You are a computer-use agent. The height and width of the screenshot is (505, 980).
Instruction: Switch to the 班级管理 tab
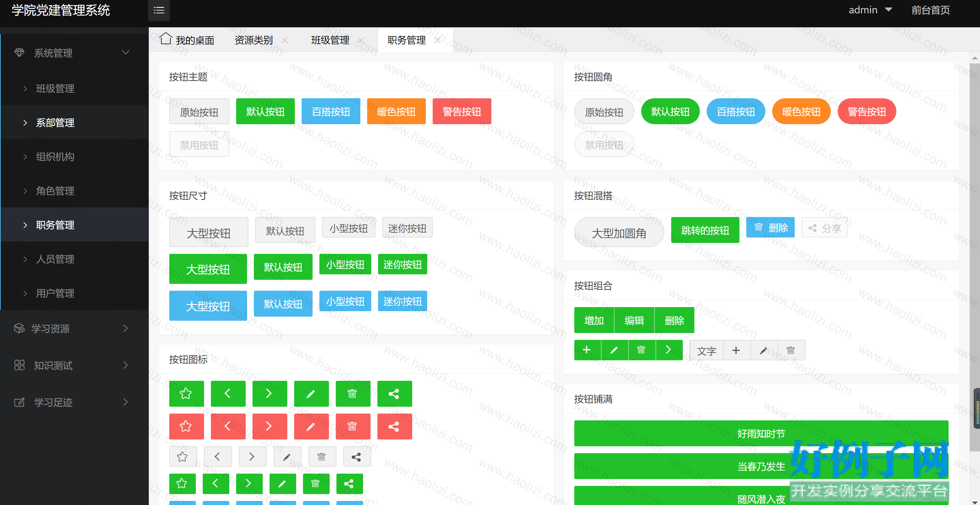click(330, 40)
